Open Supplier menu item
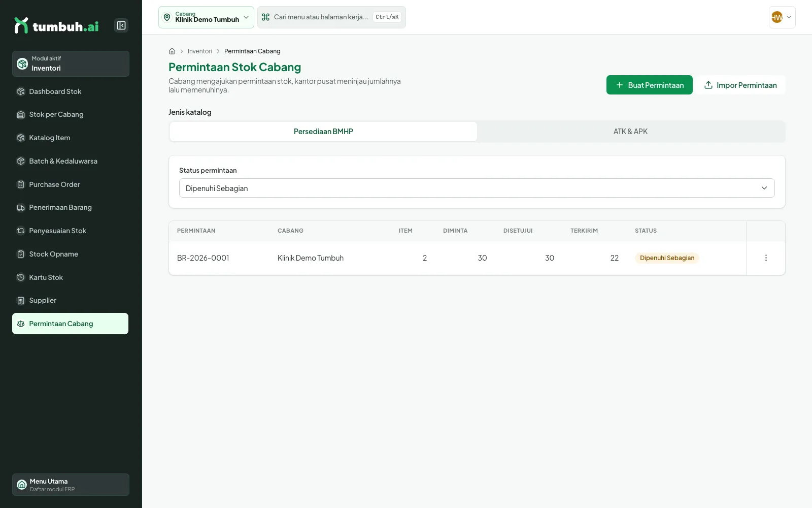 coord(71,300)
